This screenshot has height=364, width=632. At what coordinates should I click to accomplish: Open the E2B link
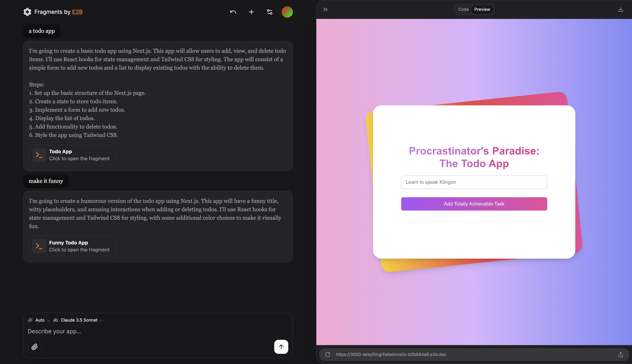click(77, 12)
